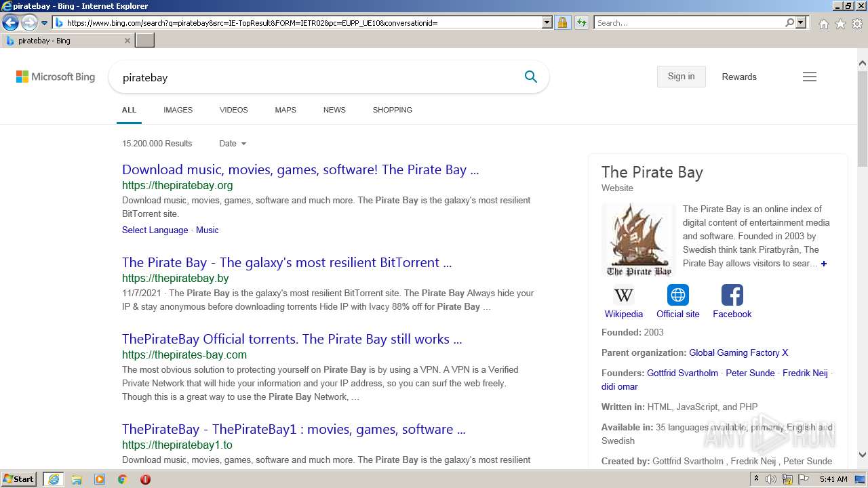Select the ALL results tab
The height and width of the screenshot is (488, 868).
(129, 110)
